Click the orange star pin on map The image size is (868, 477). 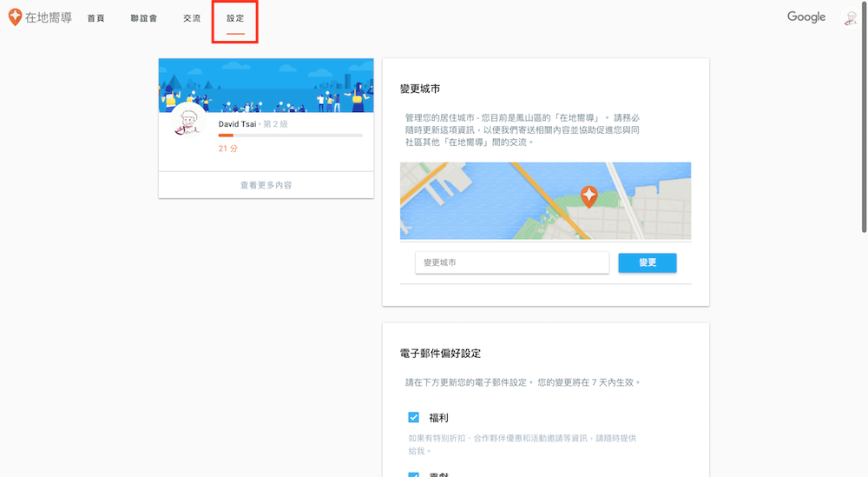click(x=589, y=196)
